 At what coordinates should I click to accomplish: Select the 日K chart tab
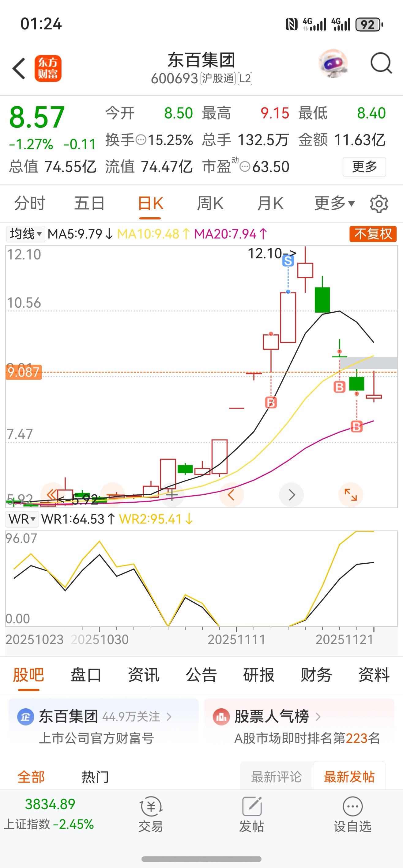(x=150, y=203)
